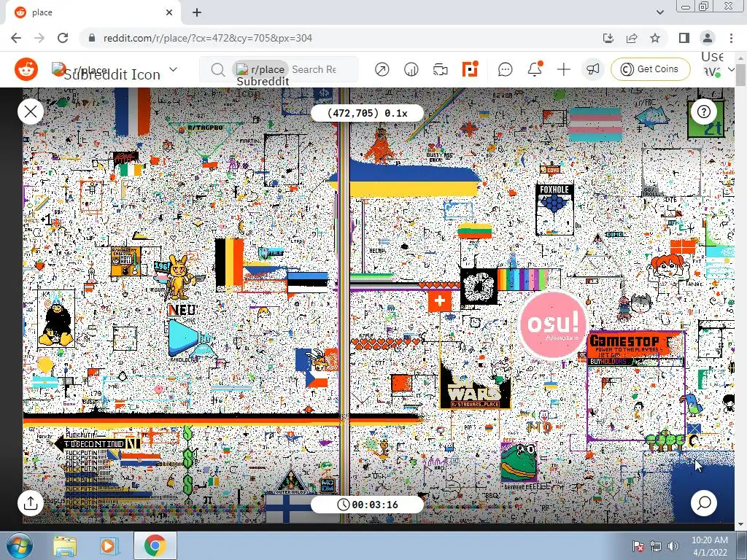The height and width of the screenshot is (560, 747).
Task: Share the canvas with upload icon
Action: click(31, 503)
